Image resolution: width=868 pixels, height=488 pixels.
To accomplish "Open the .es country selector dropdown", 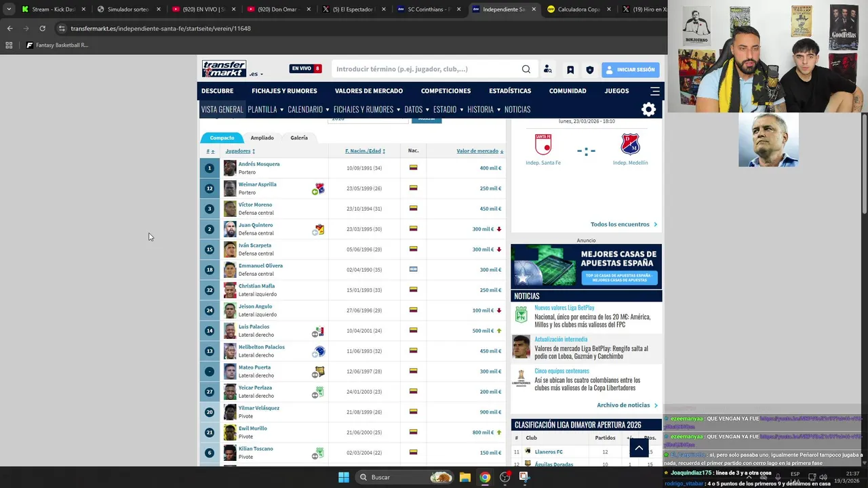I will pyautogui.click(x=256, y=74).
